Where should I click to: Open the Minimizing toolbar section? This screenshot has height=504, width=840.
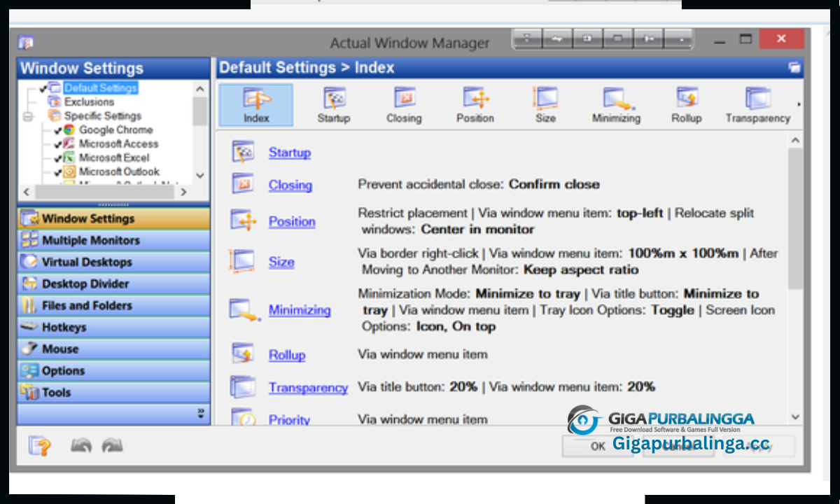tap(616, 105)
